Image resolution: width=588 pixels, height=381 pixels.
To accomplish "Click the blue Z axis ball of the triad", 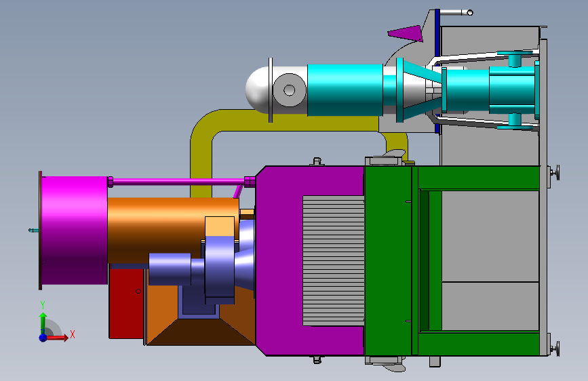I will point(43,338).
